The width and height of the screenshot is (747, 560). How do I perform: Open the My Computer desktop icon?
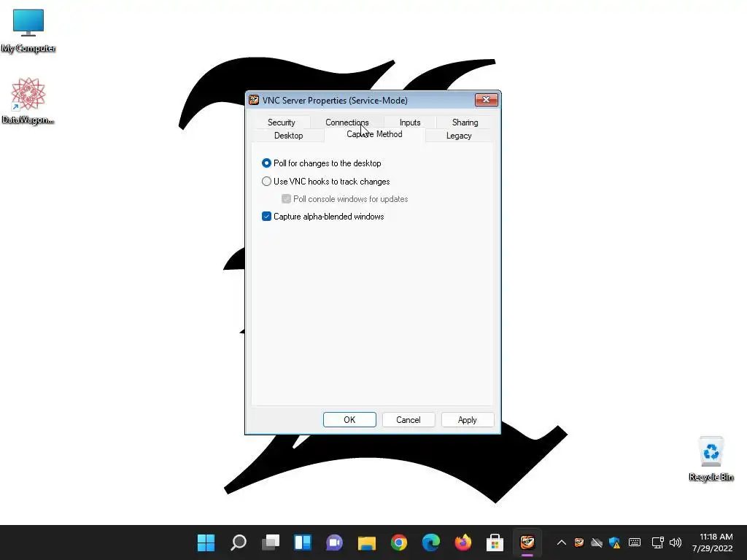[28, 31]
